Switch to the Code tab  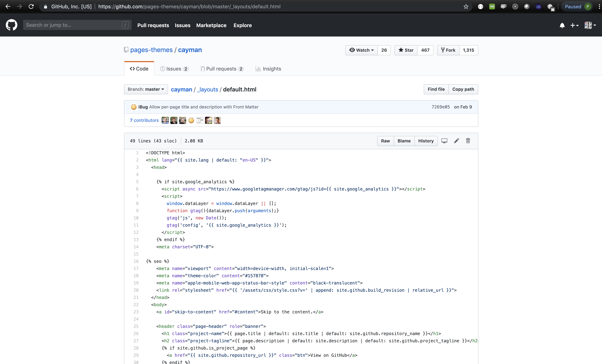pyautogui.click(x=139, y=69)
